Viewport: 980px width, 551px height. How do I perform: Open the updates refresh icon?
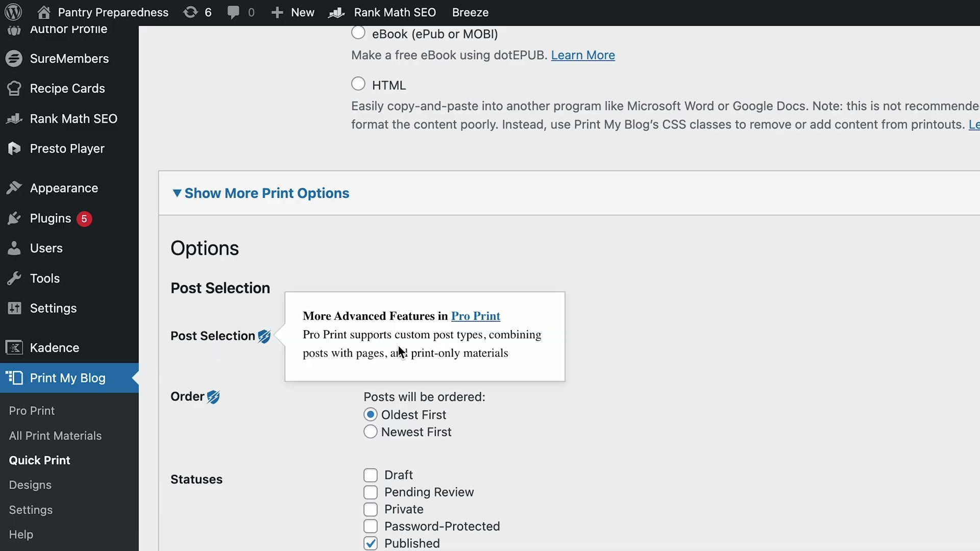[190, 12]
